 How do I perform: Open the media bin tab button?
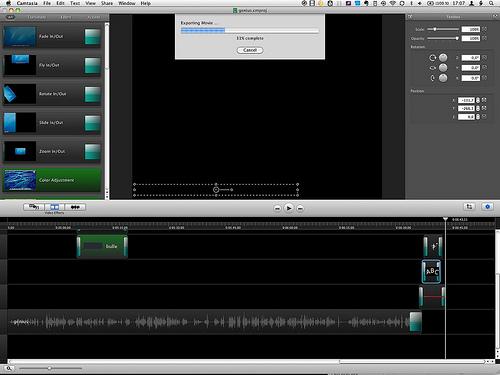click(x=34, y=207)
